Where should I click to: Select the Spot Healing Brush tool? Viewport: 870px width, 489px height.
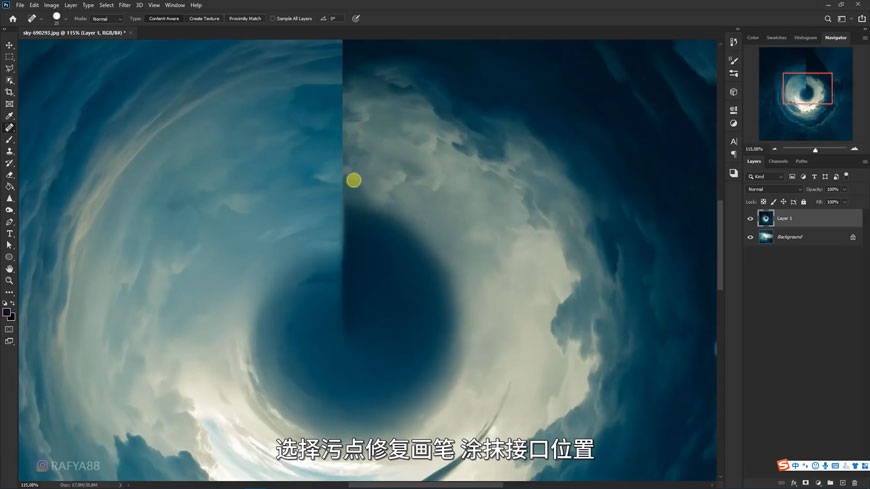pos(9,128)
